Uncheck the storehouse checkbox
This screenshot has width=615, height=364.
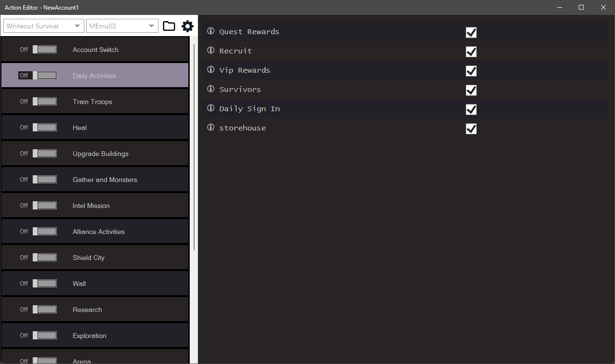pos(471,129)
